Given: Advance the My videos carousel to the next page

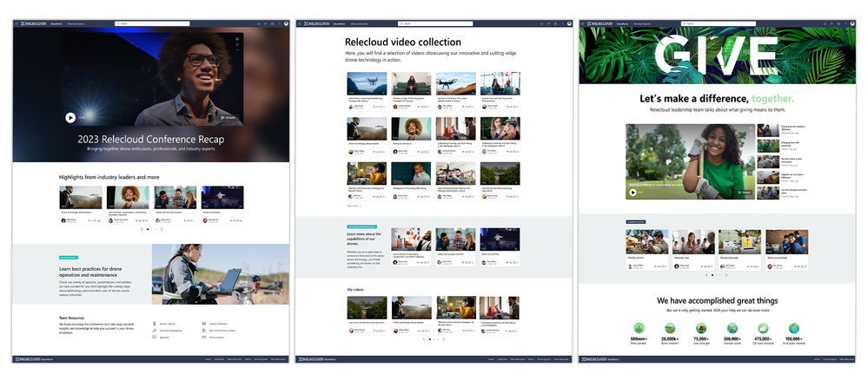Looking at the screenshot, I should (x=444, y=339).
